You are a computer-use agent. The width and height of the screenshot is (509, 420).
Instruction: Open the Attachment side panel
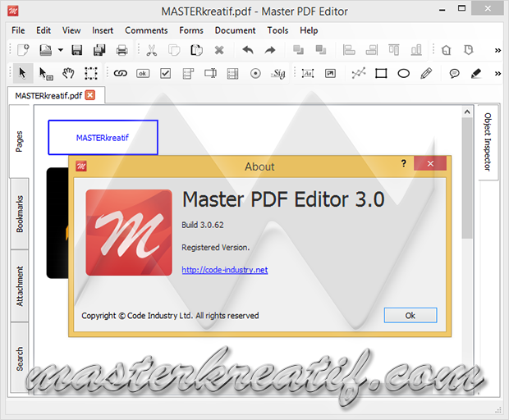(20, 286)
